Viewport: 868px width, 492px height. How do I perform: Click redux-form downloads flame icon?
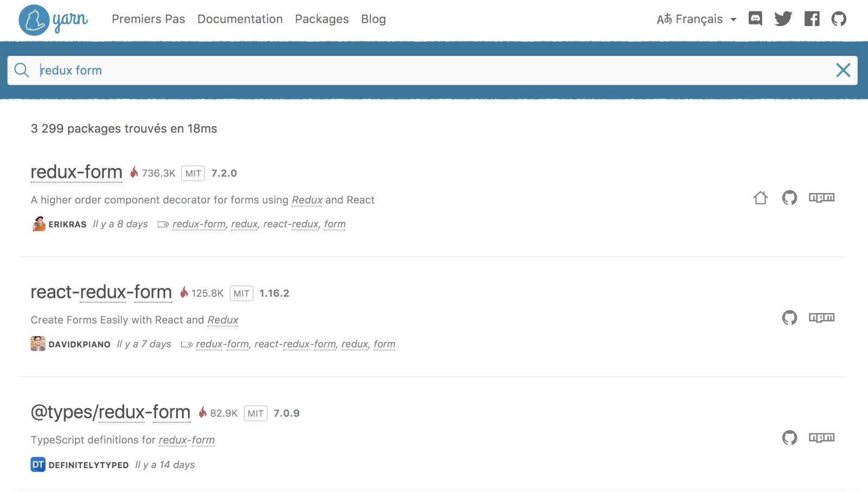pos(134,172)
